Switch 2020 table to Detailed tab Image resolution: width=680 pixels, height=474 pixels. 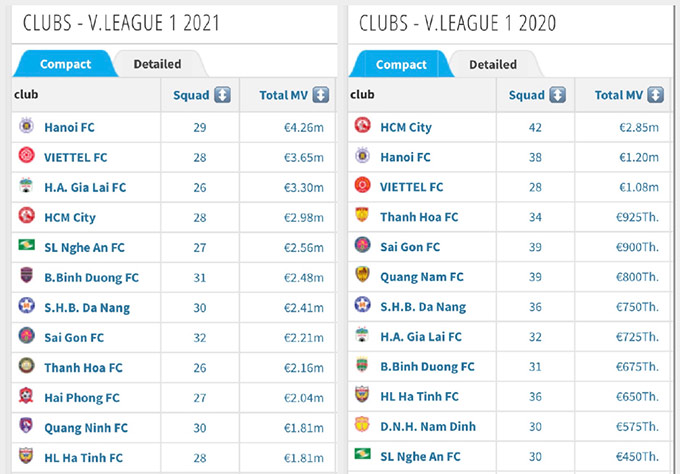(x=493, y=64)
